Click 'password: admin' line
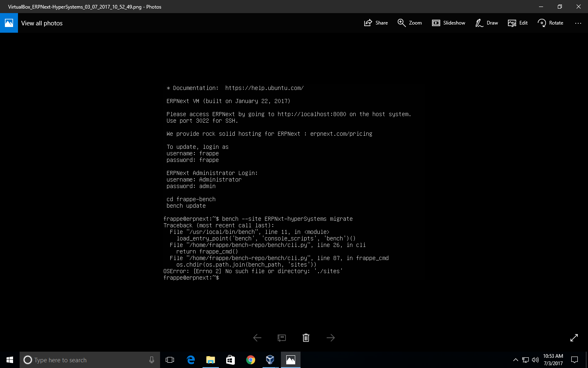This screenshot has width=588, height=368. click(191, 186)
